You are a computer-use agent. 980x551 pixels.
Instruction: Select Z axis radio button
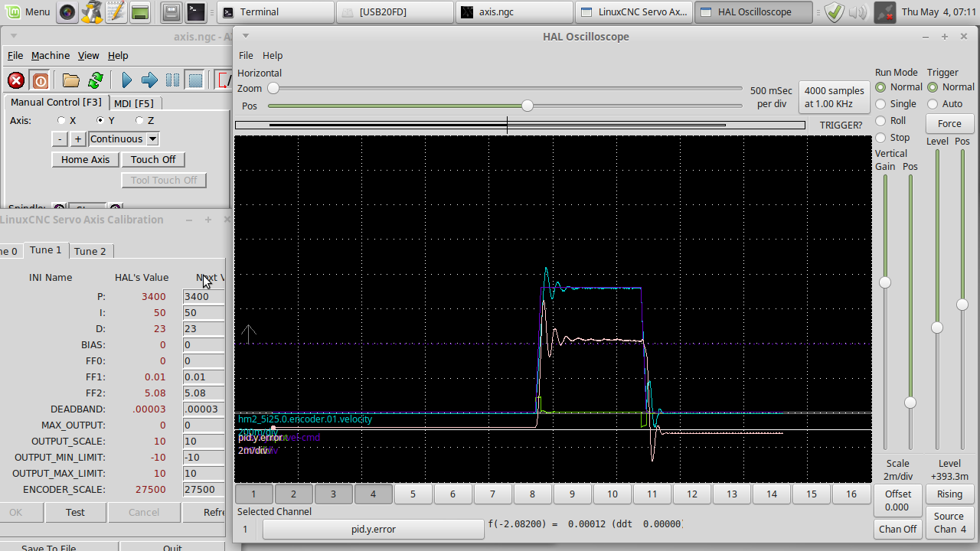(139, 120)
